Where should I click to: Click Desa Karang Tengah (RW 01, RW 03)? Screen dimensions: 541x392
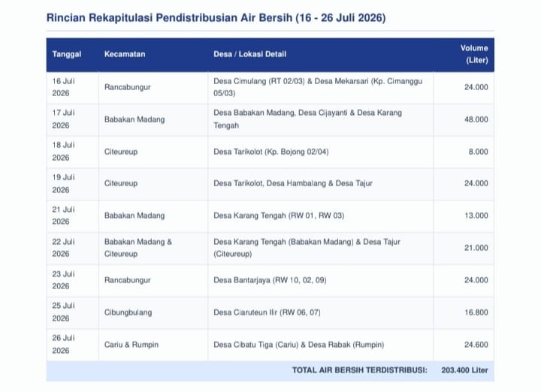[x=279, y=216]
